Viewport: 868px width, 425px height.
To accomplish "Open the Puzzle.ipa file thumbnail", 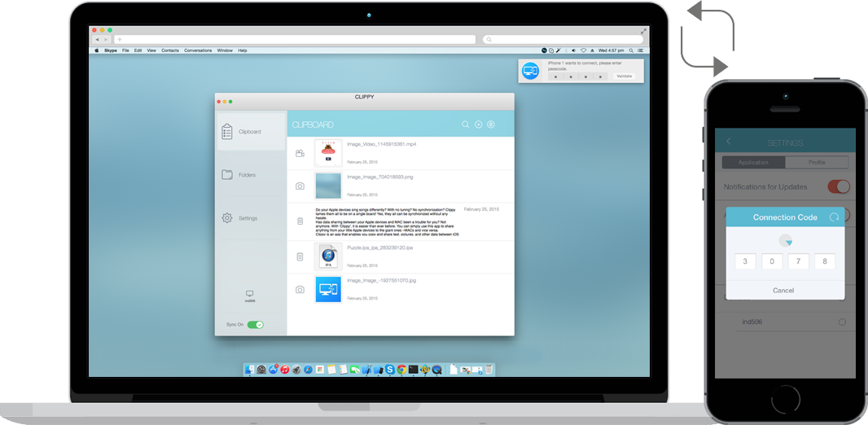I will point(328,256).
